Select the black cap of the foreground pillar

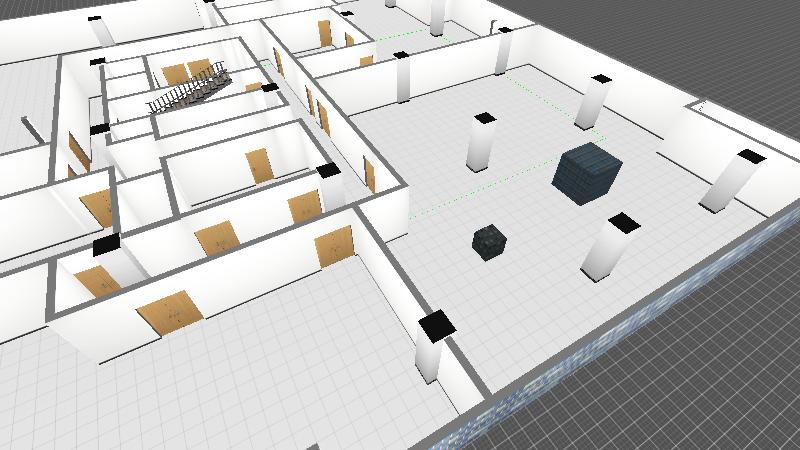pyautogui.click(x=436, y=325)
